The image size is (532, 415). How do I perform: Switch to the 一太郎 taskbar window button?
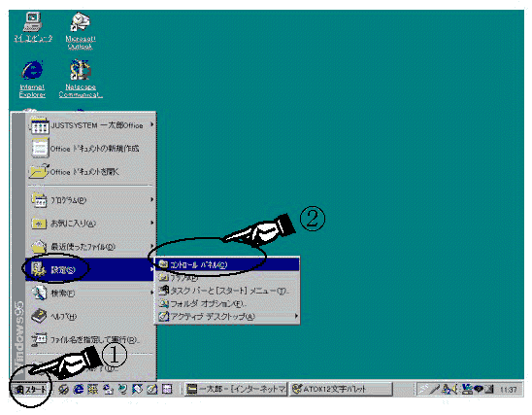pyautogui.click(x=236, y=389)
